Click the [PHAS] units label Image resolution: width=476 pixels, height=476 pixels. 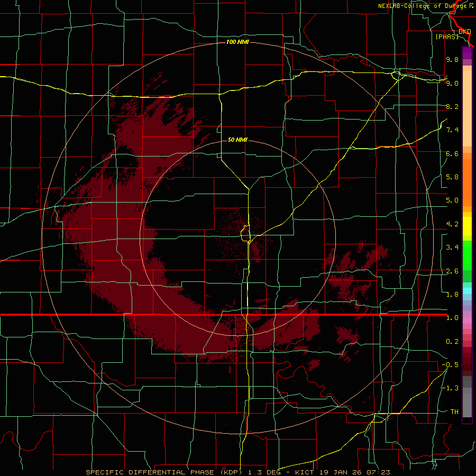[x=447, y=36]
